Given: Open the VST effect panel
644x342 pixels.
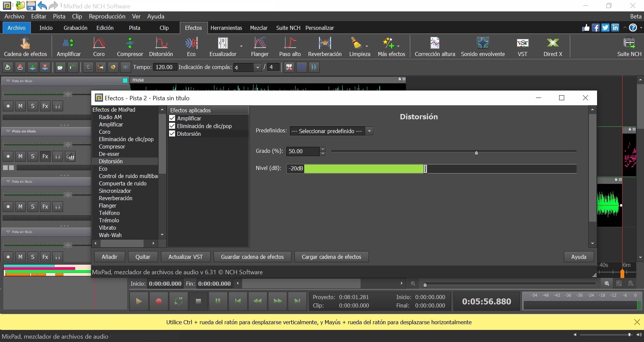Looking at the screenshot, I should [522, 47].
